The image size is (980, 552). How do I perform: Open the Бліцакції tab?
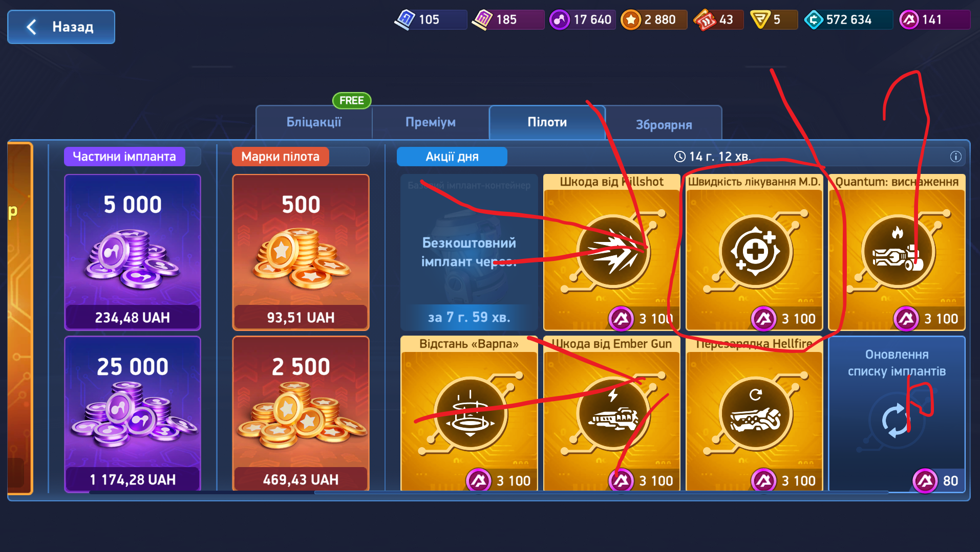point(314,122)
